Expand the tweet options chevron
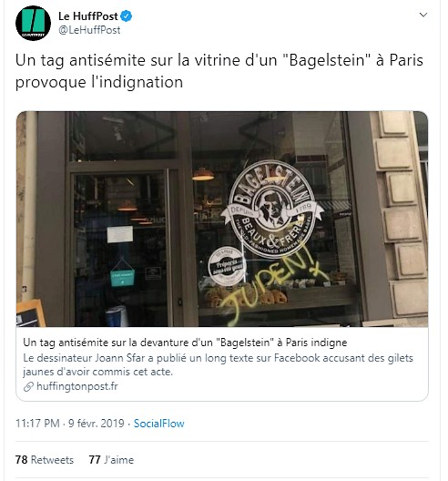The image size is (448, 481). pyautogui.click(x=423, y=15)
